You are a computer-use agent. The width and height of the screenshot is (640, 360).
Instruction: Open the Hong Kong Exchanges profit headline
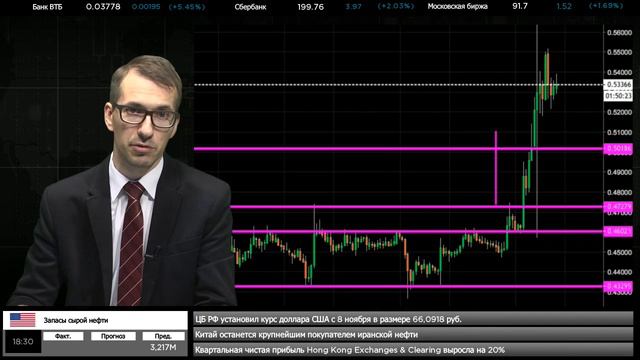413,350
